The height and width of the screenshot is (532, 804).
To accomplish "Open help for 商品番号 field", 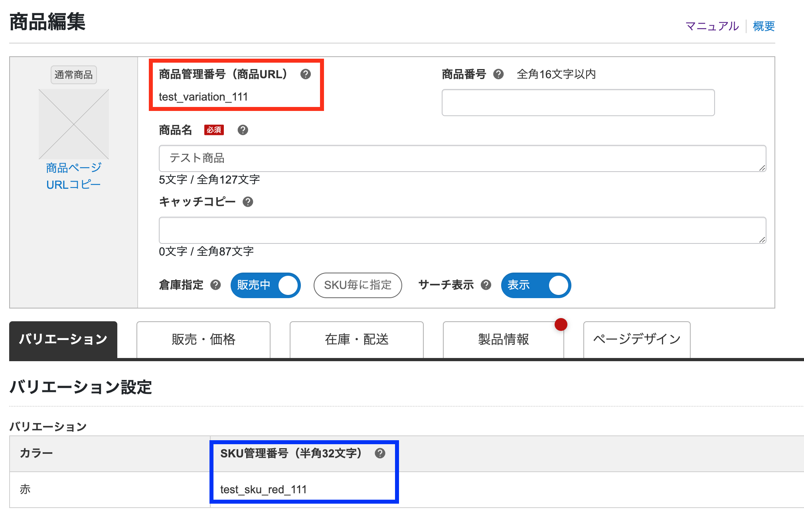I will coord(498,74).
